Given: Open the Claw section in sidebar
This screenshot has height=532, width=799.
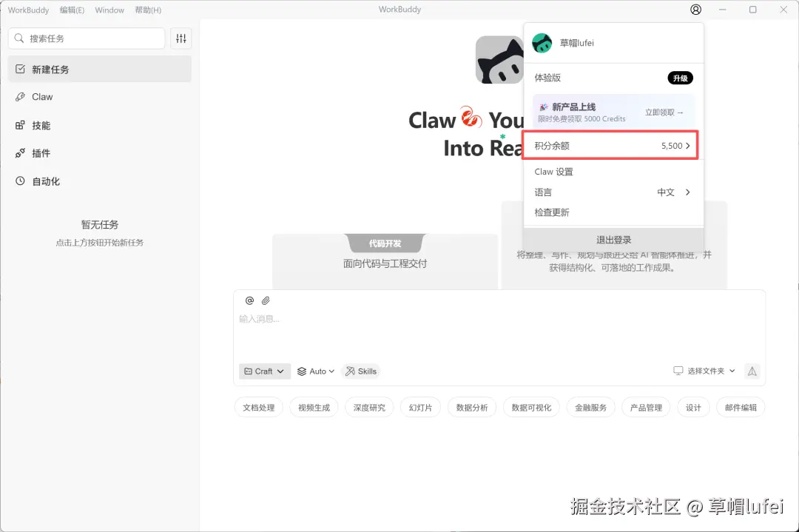Looking at the screenshot, I should click(x=100, y=97).
